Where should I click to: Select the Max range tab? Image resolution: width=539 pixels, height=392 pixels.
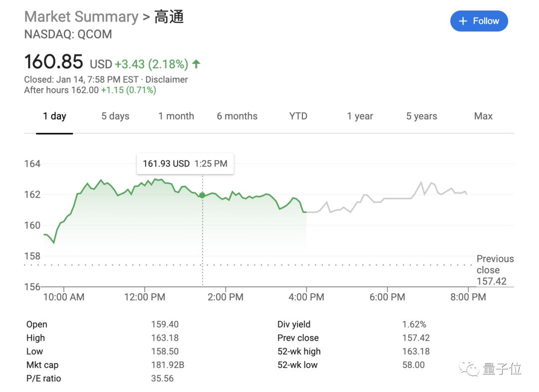(483, 116)
